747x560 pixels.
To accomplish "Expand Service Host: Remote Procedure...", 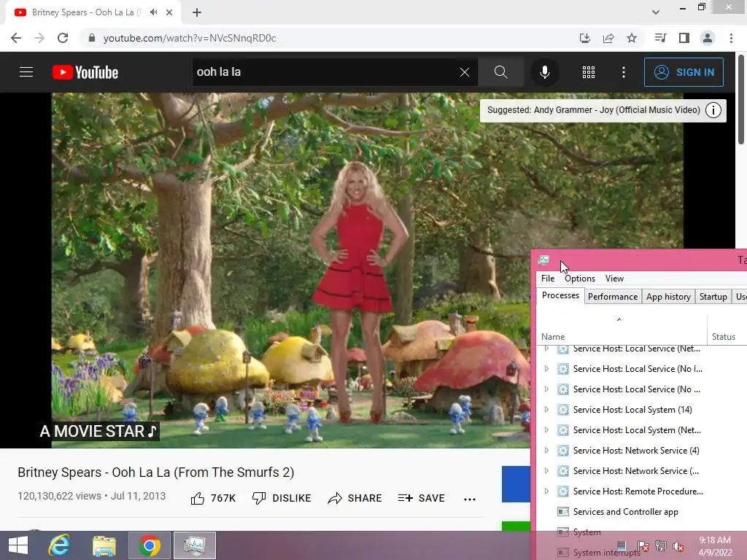I will [546, 491].
